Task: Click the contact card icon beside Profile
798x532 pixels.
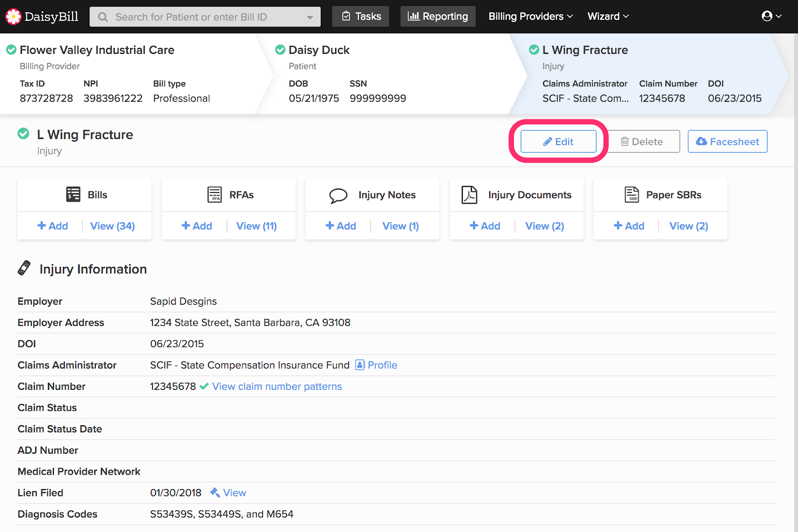Action: [360, 365]
